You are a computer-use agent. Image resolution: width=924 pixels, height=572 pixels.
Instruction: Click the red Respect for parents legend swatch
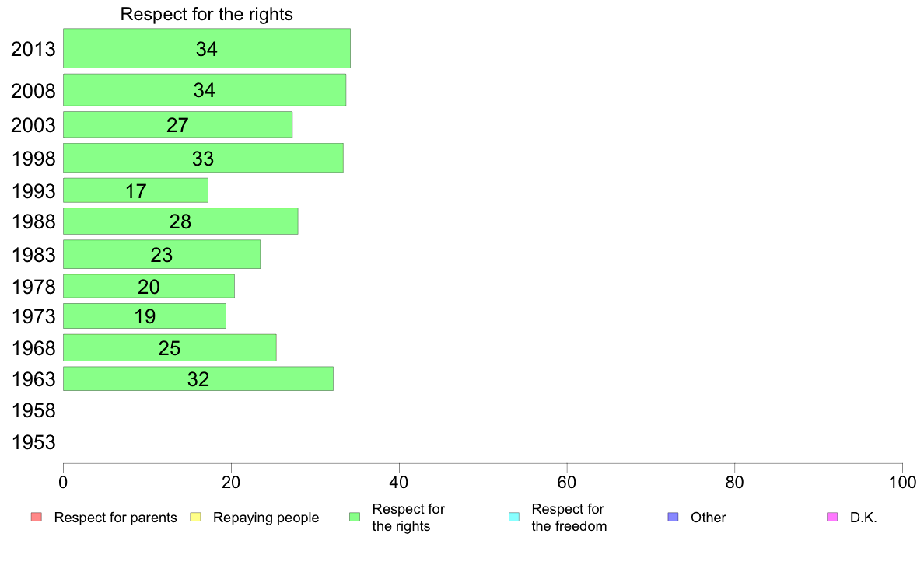37,518
